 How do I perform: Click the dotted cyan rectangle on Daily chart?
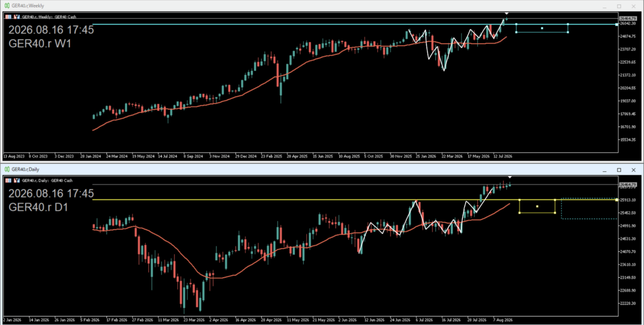click(x=589, y=208)
